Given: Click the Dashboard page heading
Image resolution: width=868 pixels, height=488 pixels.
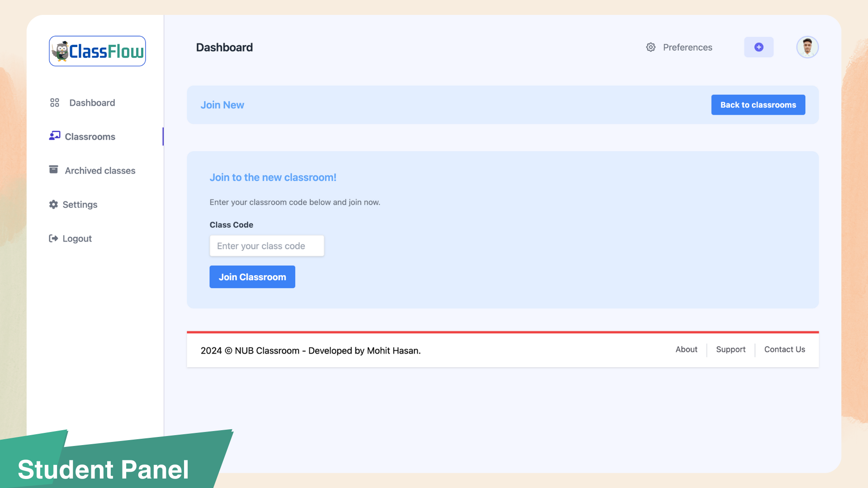Looking at the screenshot, I should point(224,47).
